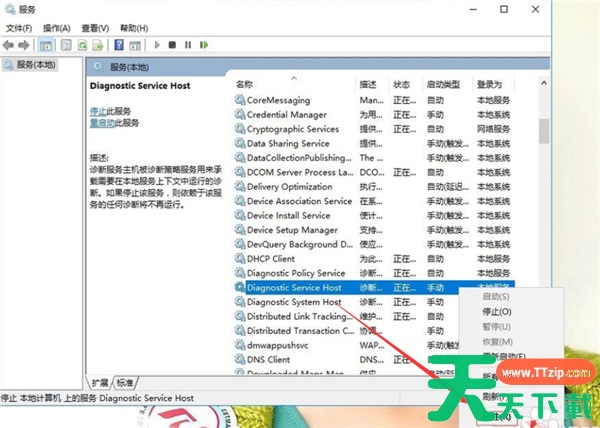The height and width of the screenshot is (428, 600).
Task: Open the 文件(F) menu
Action: click(x=19, y=28)
